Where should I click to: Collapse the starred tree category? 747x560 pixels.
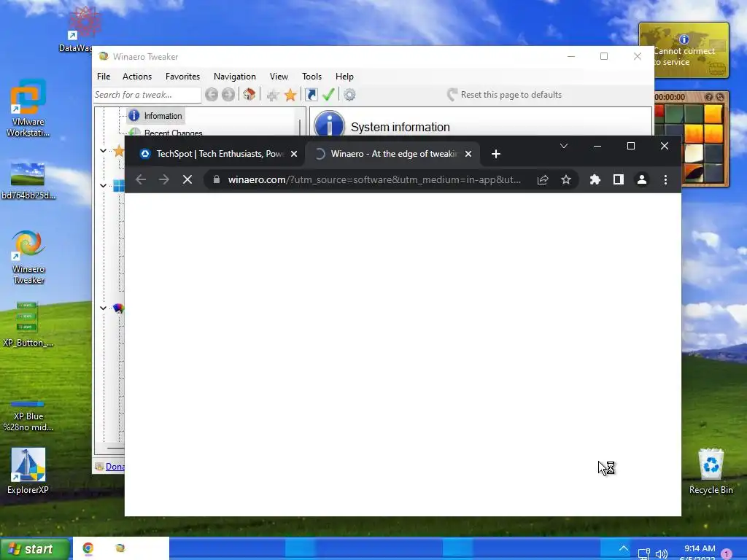tap(103, 150)
